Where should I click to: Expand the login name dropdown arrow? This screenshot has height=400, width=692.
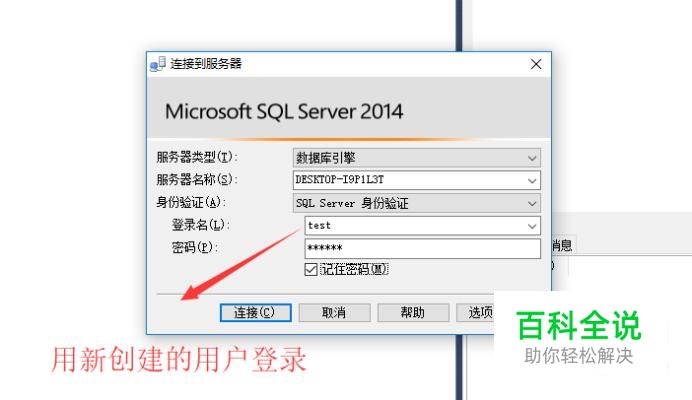pyautogui.click(x=532, y=226)
